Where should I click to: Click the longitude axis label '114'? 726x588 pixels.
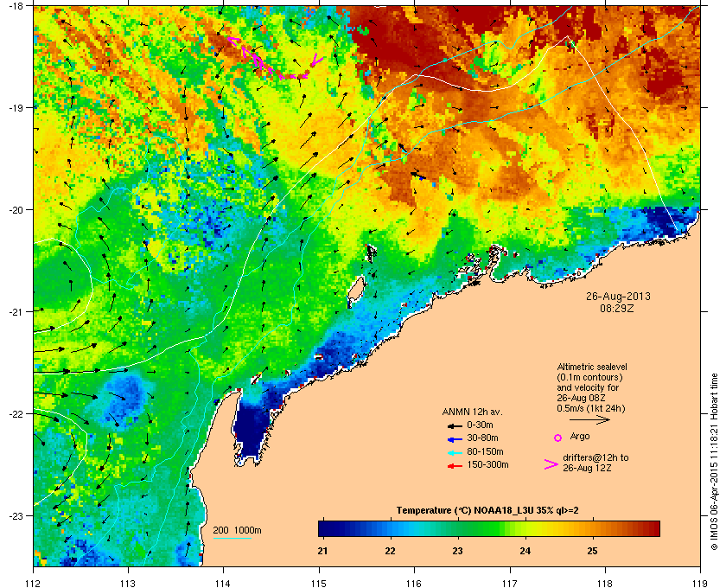pos(224,584)
